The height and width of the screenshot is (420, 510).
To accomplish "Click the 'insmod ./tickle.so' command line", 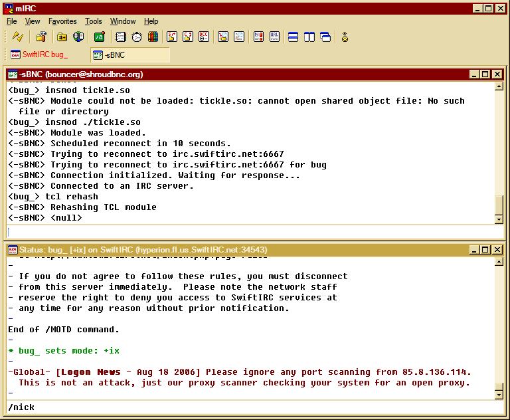I will (74, 122).
